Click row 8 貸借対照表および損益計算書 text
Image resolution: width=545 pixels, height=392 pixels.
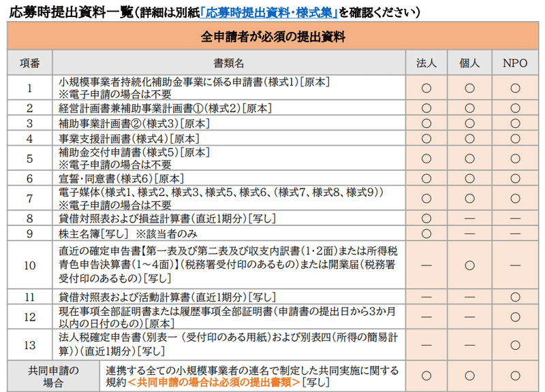click(x=167, y=218)
